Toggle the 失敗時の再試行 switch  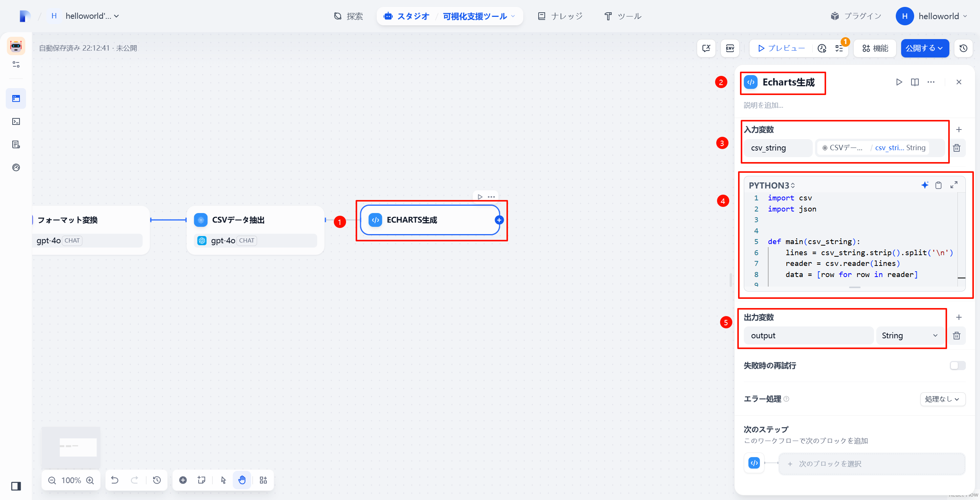pyautogui.click(x=957, y=366)
